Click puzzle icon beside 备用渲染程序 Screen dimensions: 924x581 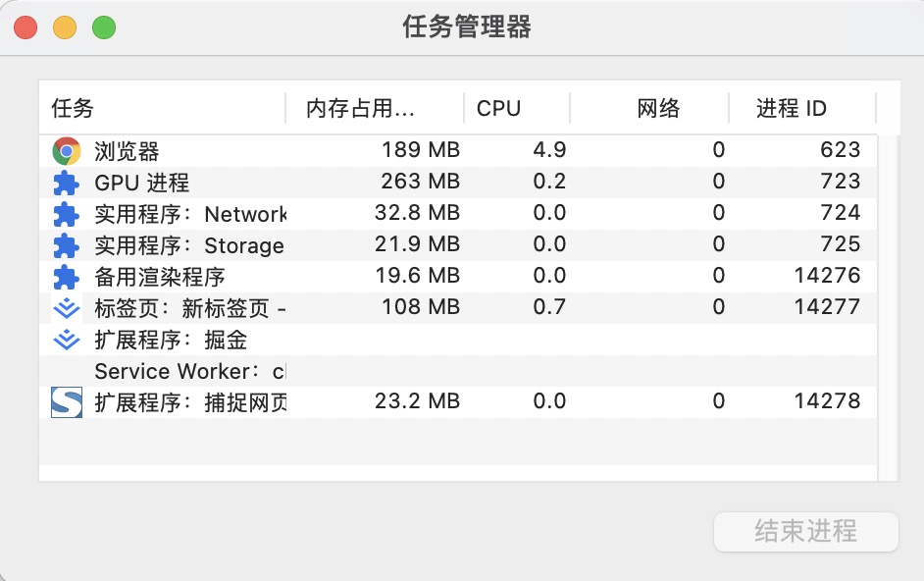point(67,277)
